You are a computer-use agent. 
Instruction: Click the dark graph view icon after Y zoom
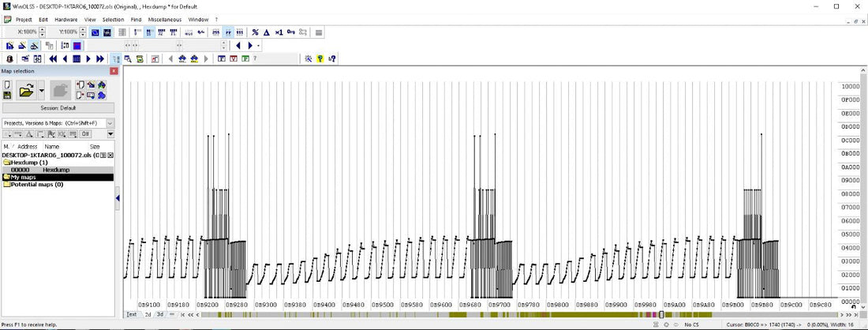pyautogui.click(x=107, y=32)
